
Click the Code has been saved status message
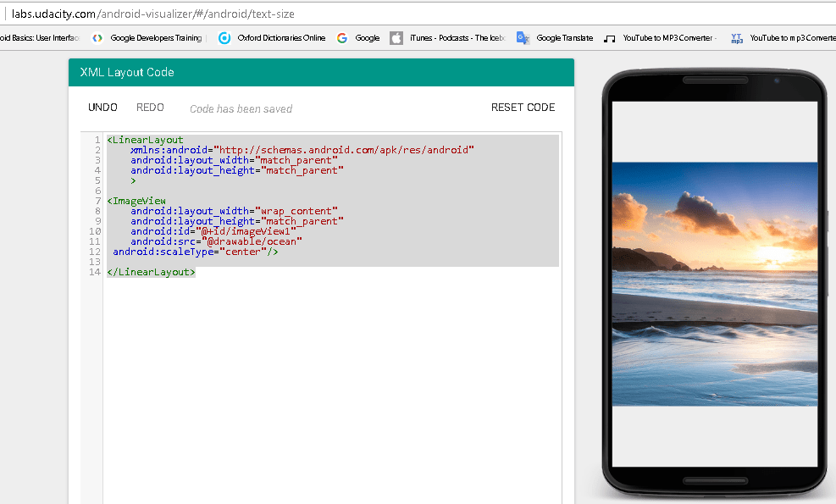pyautogui.click(x=241, y=108)
